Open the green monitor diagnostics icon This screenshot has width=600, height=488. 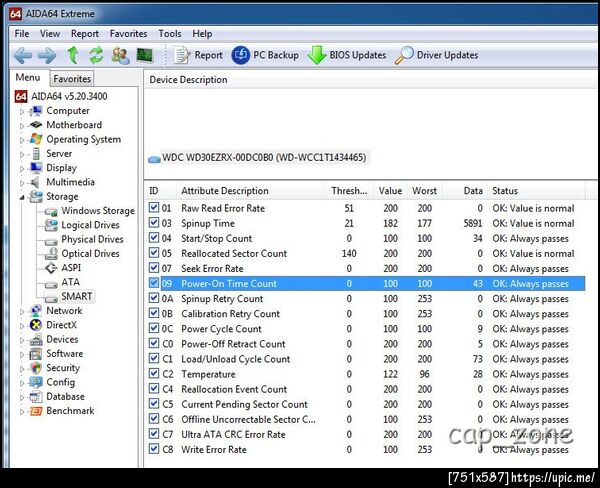coord(144,55)
